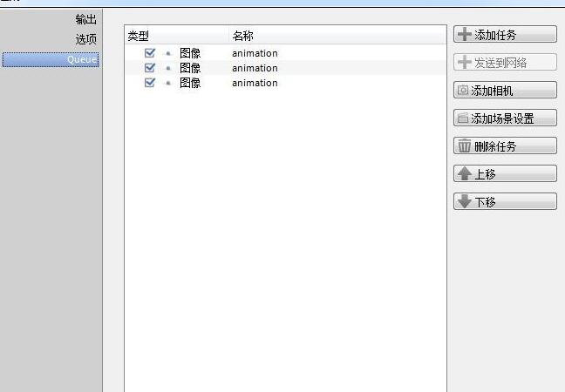Sort by the 类型 column header
565x392 pixels.
click(139, 36)
